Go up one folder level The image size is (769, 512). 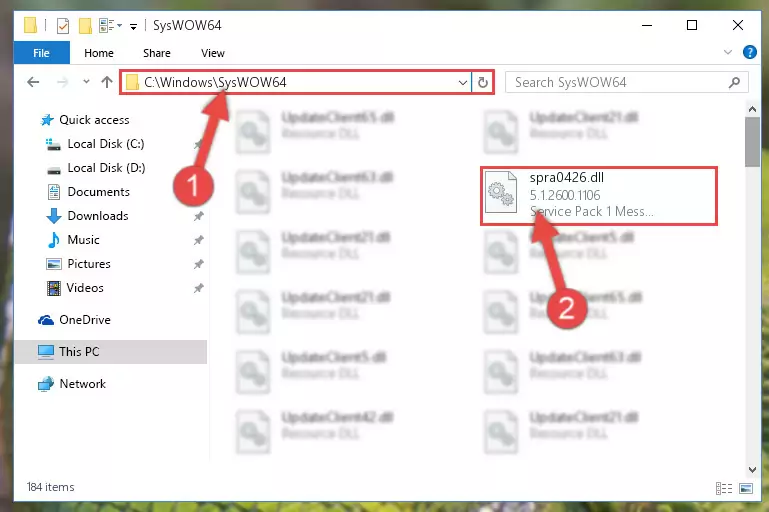(106, 82)
